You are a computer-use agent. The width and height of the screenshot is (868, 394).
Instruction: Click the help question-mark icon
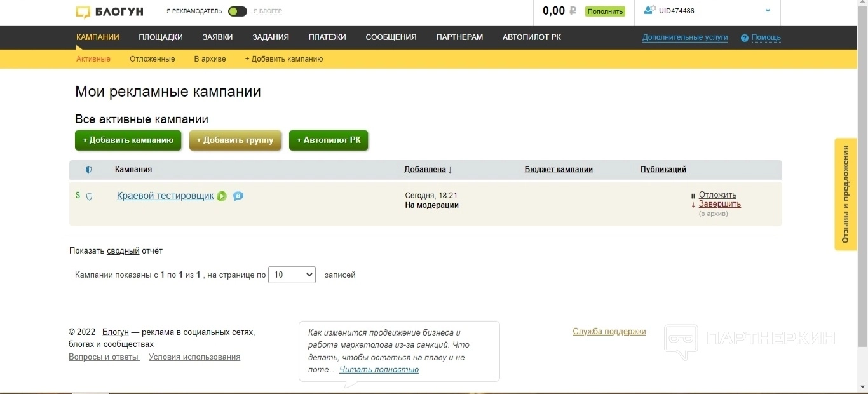(745, 38)
